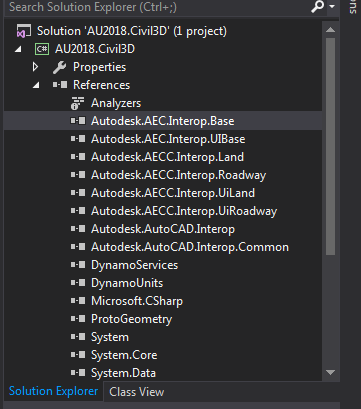Select Autodesk.AEC.Interop.Base reference

[x=163, y=121]
